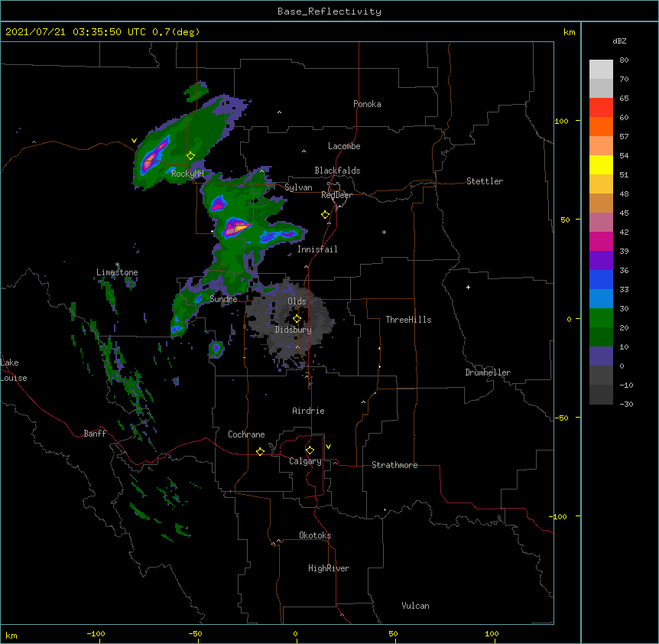659x644 pixels.
Task: Click the Drumheller town label
Action: (x=488, y=372)
